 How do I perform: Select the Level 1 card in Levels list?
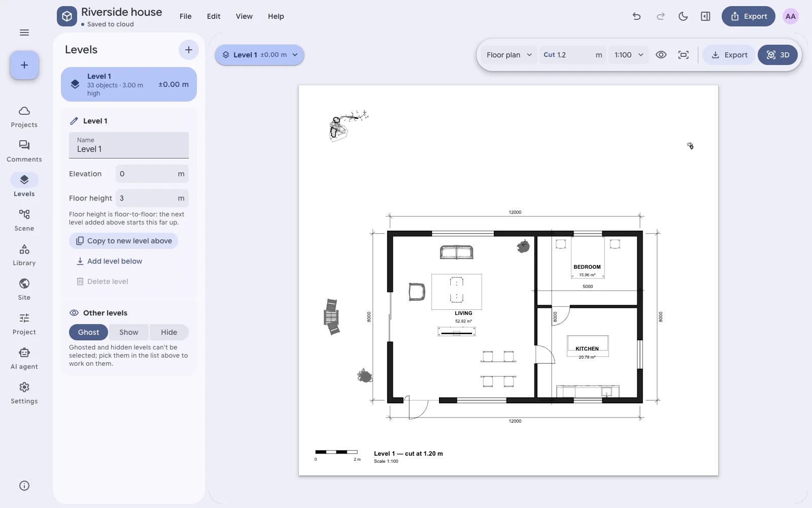point(129,84)
